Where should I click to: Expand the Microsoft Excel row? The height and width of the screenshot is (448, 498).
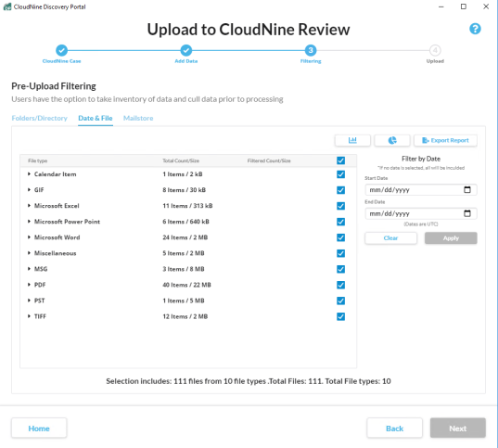tap(29, 206)
